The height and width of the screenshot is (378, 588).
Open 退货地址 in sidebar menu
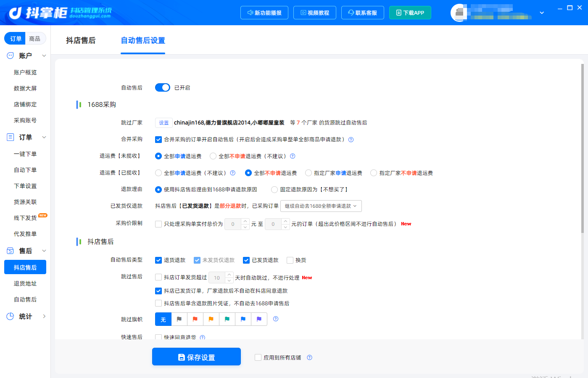(x=25, y=283)
